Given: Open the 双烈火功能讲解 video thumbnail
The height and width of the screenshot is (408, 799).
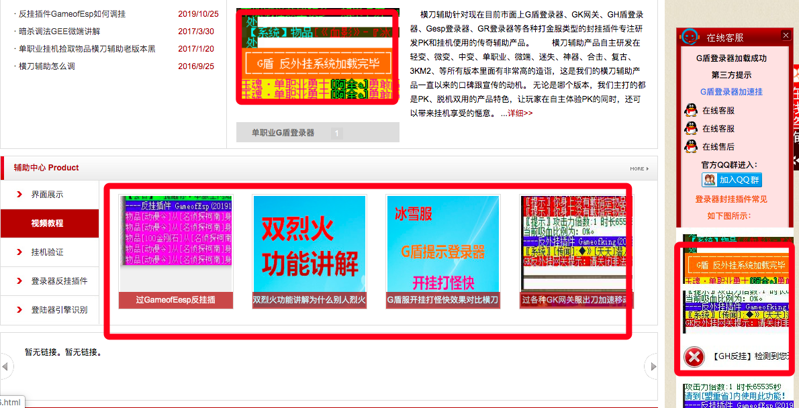Looking at the screenshot, I should tap(309, 244).
